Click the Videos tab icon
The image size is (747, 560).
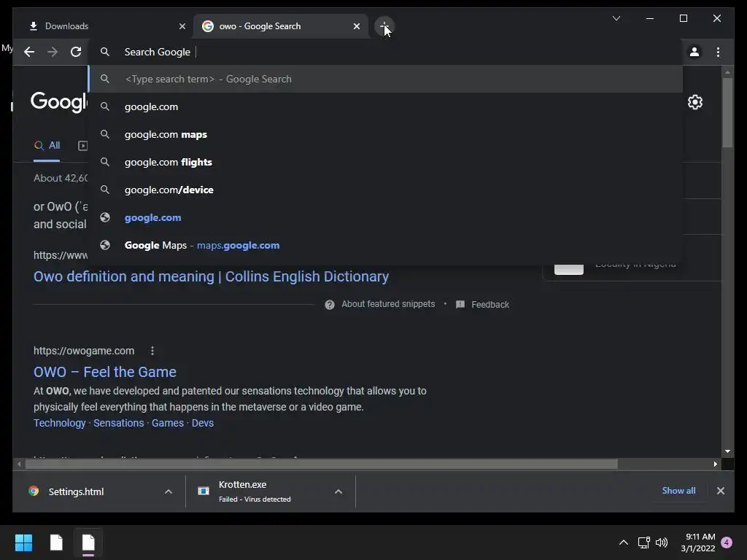click(82, 146)
